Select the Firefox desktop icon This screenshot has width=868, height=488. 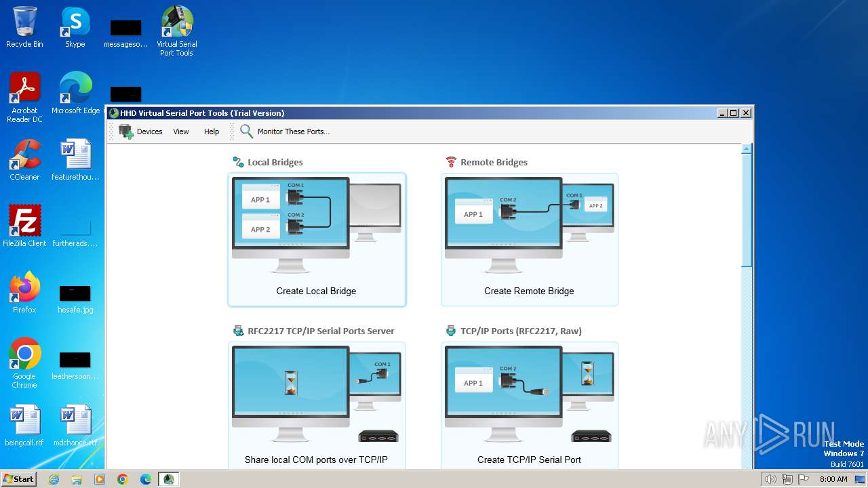tap(24, 293)
